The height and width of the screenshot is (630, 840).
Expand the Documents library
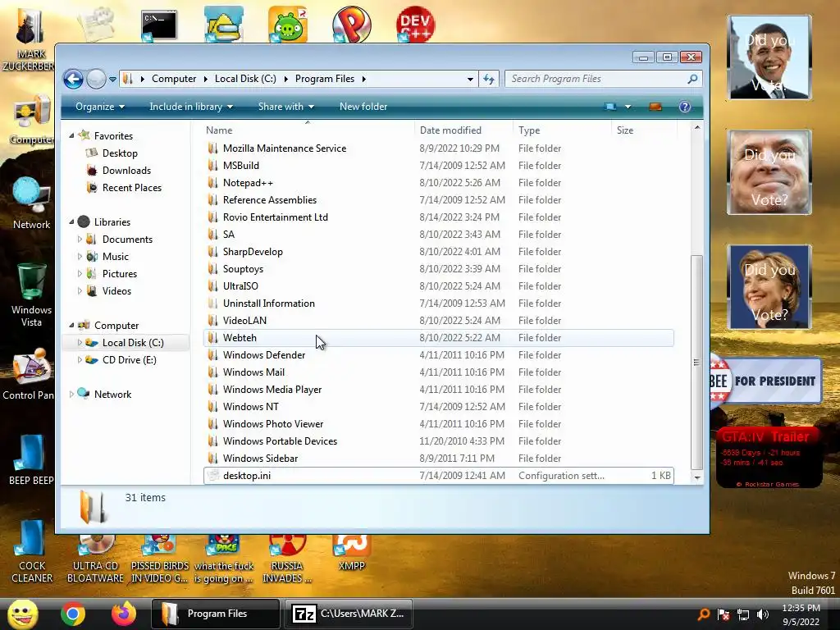coord(80,239)
